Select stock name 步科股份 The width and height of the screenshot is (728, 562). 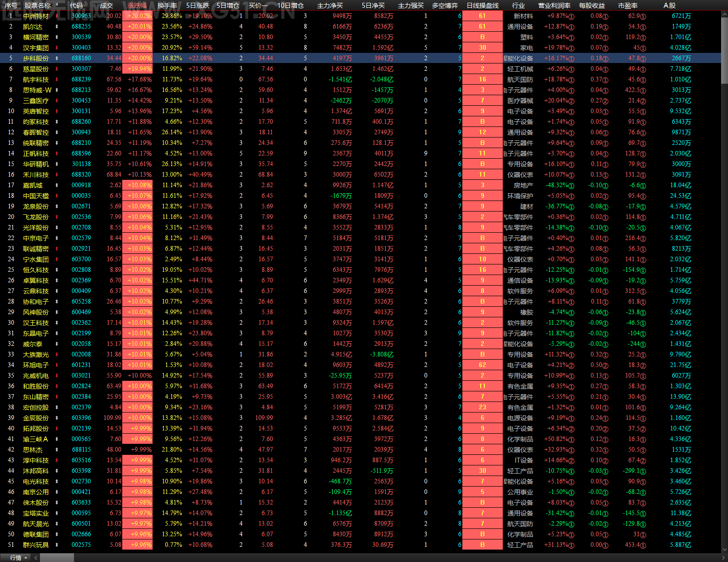[36, 58]
